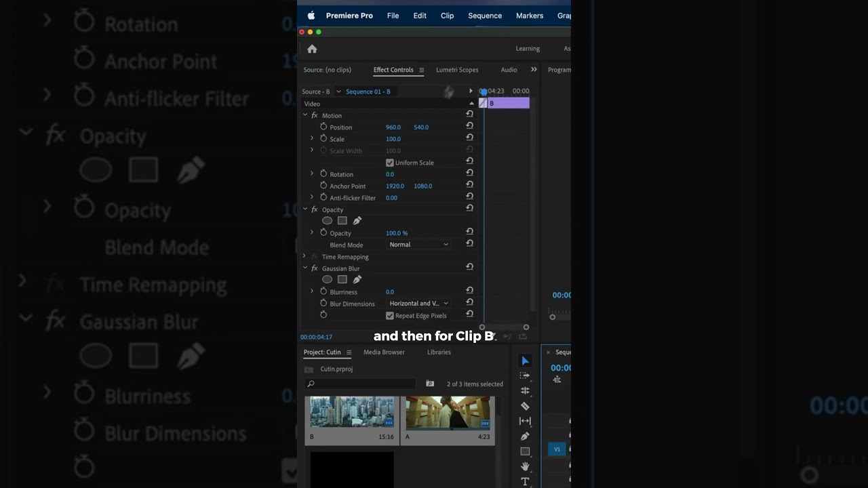Create 4-point polygon mask under Opacity
The image size is (868, 488).
pyautogui.click(x=342, y=221)
